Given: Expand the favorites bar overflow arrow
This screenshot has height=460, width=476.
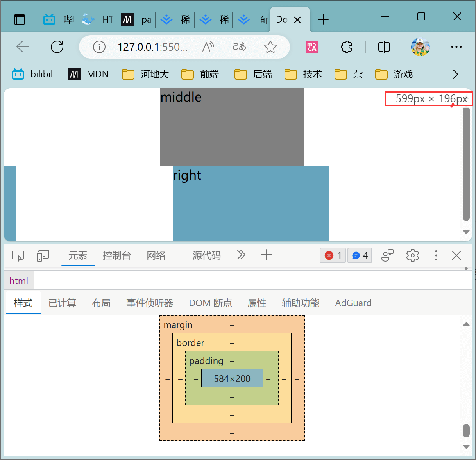Looking at the screenshot, I should tap(455, 74).
